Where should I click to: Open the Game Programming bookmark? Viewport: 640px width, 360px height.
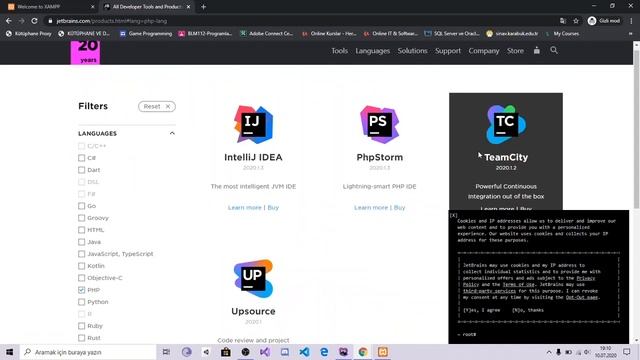[146, 33]
